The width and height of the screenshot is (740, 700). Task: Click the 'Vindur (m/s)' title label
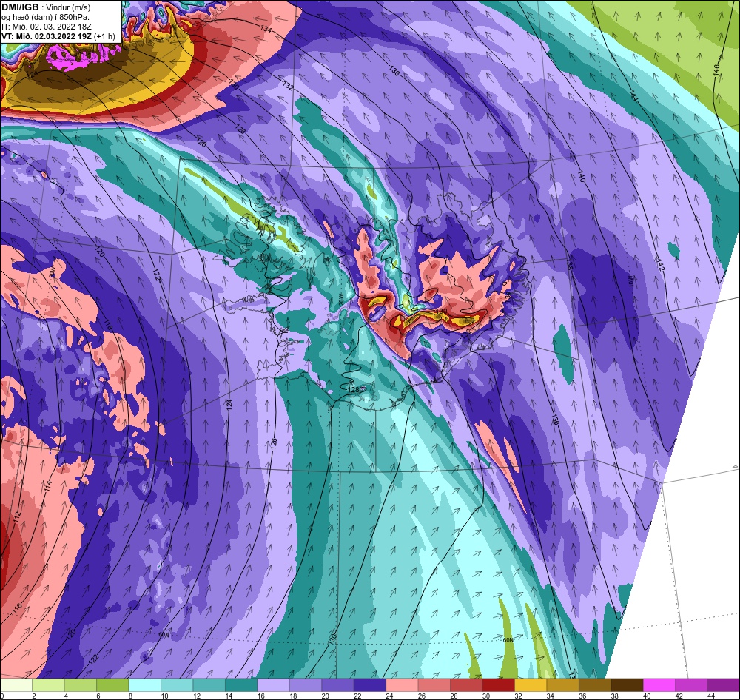(x=68, y=7)
